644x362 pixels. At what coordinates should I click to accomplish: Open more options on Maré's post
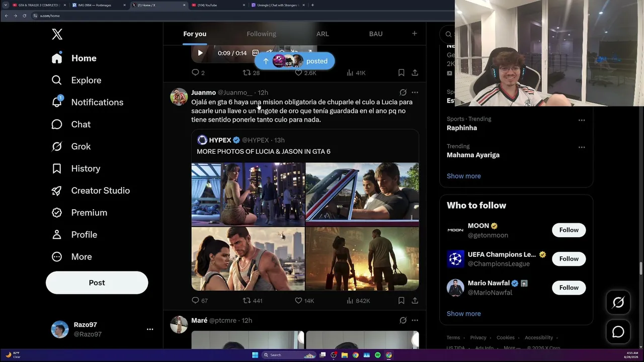tap(415, 320)
